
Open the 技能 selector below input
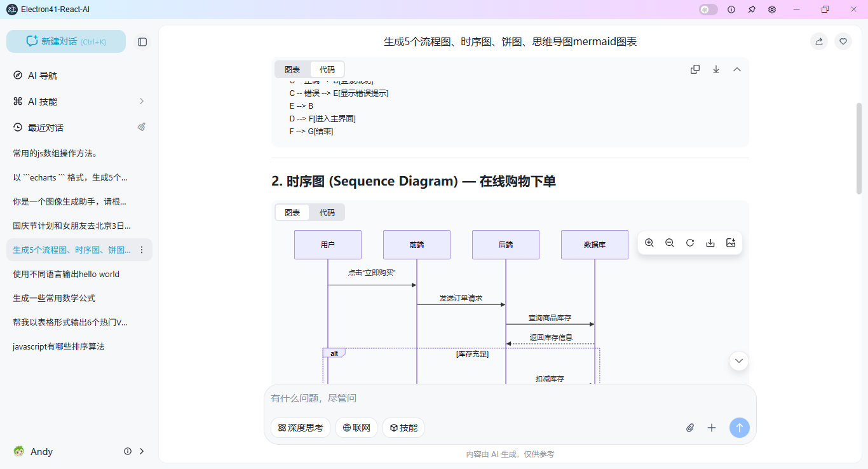[403, 428]
